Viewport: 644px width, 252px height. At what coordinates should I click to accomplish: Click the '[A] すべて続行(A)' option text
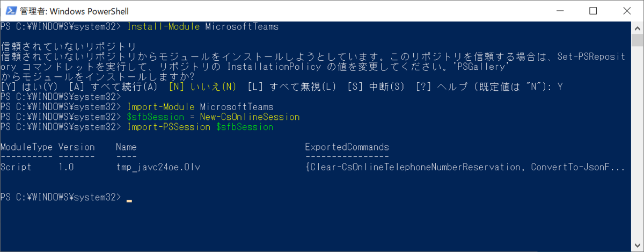click(x=113, y=87)
